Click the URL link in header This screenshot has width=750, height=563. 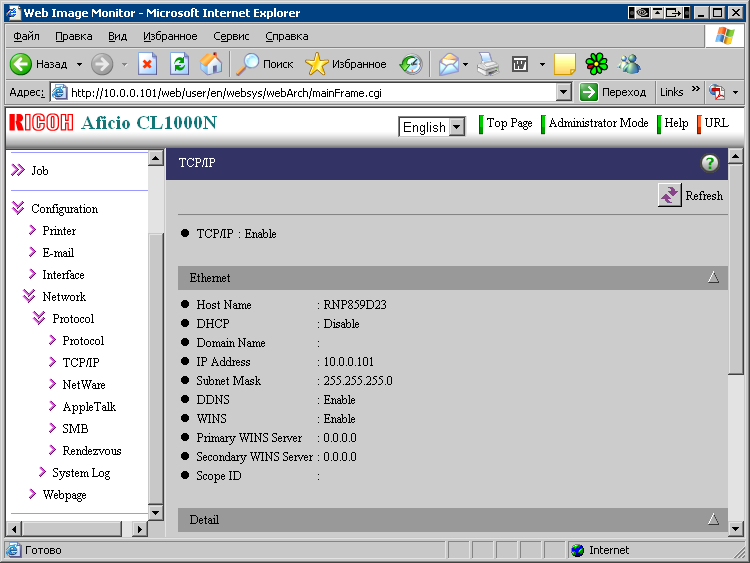(x=717, y=123)
